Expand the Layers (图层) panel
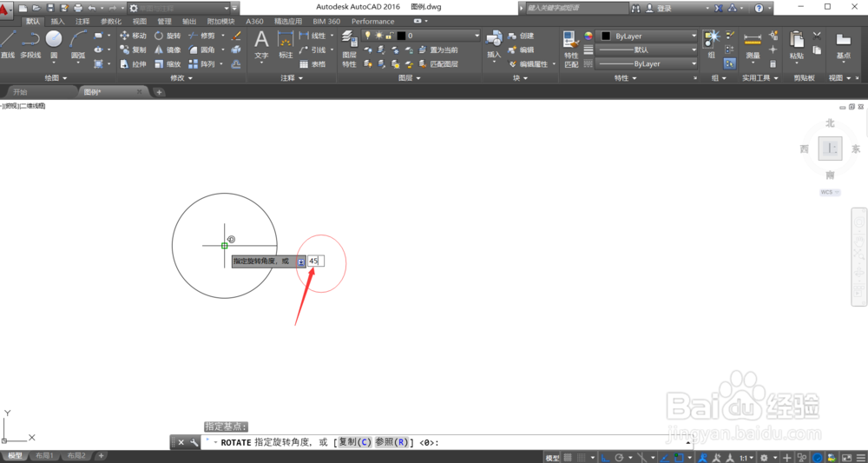868x463 pixels. [410, 79]
